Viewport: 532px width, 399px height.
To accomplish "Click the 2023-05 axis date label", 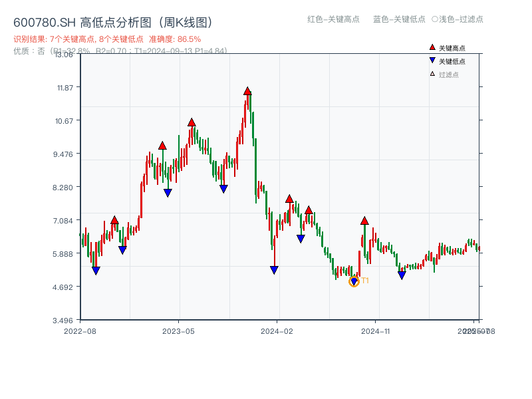I will coord(177,331).
